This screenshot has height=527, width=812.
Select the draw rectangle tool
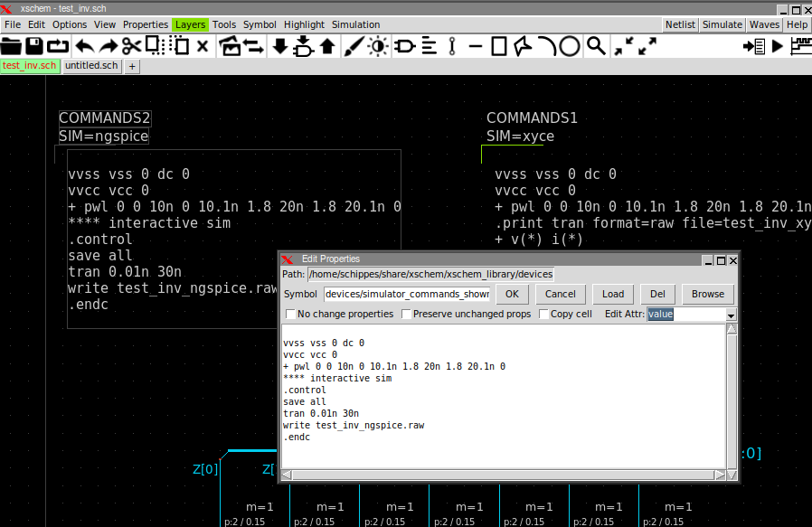(499, 46)
